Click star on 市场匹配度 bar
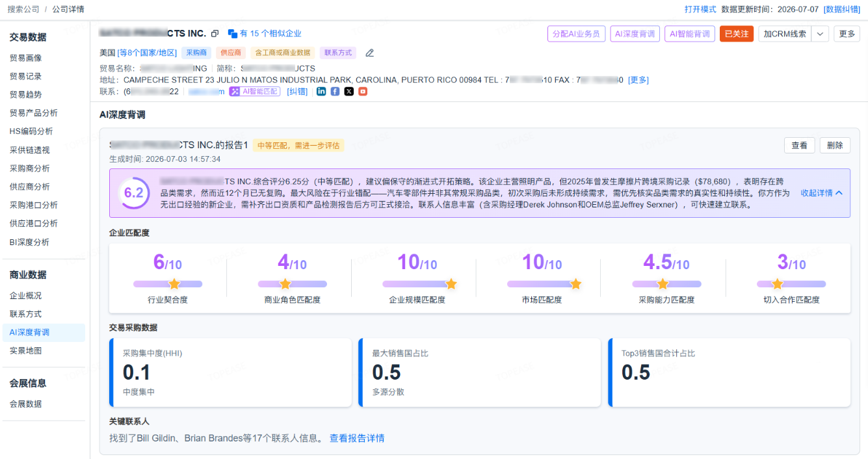Screen dimensions: 868x459 pos(575,284)
